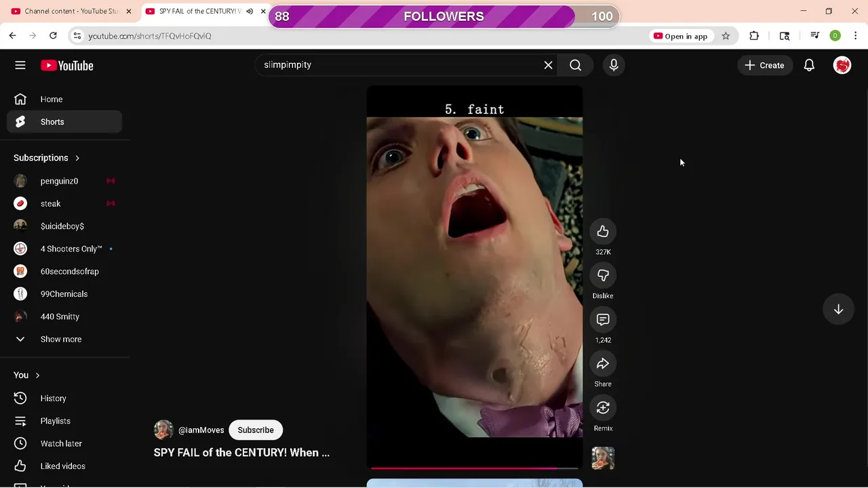Close the SPY FAIL Shorts tab
The image size is (868, 488).
tap(263, 12)
